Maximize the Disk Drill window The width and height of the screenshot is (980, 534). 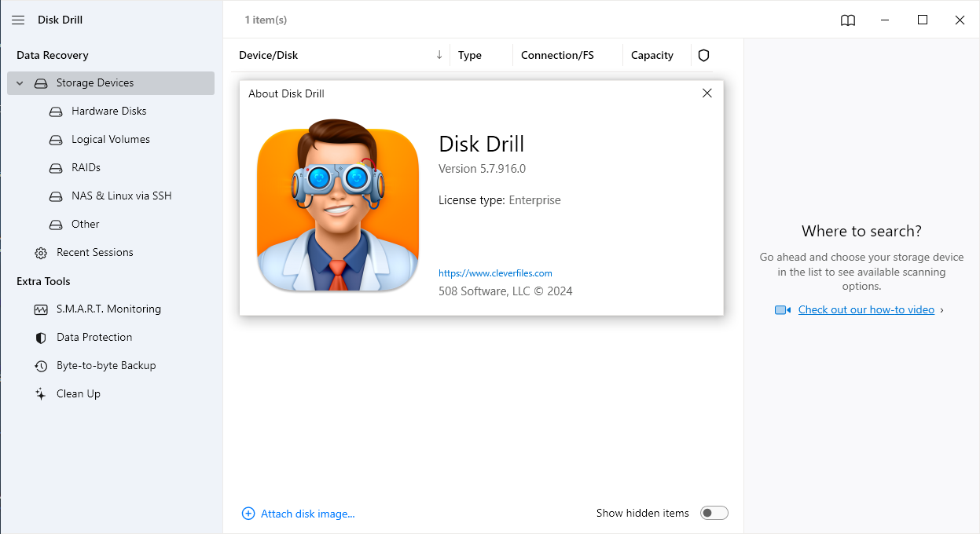pos(923,20)
